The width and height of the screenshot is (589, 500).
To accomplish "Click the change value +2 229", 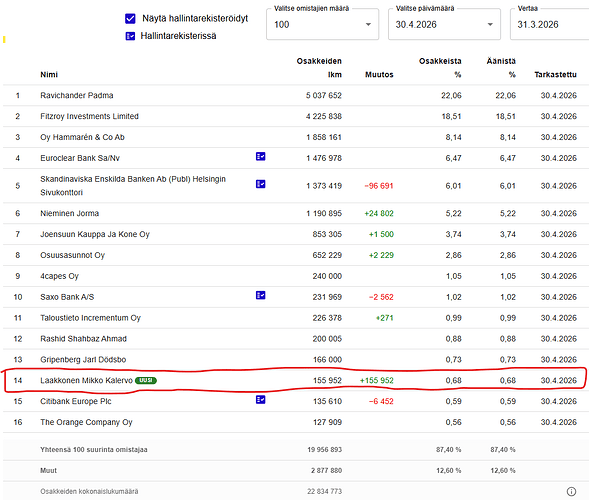I will coord(381,255).
